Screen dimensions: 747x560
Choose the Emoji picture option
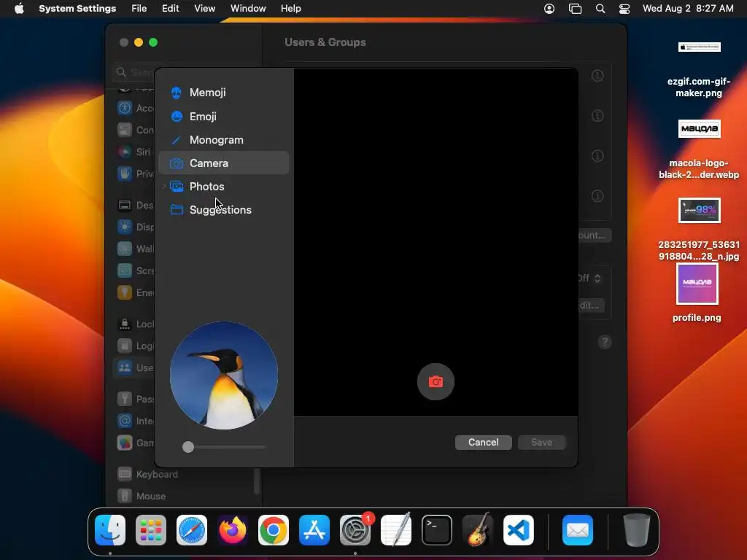(x=223, y=116)
